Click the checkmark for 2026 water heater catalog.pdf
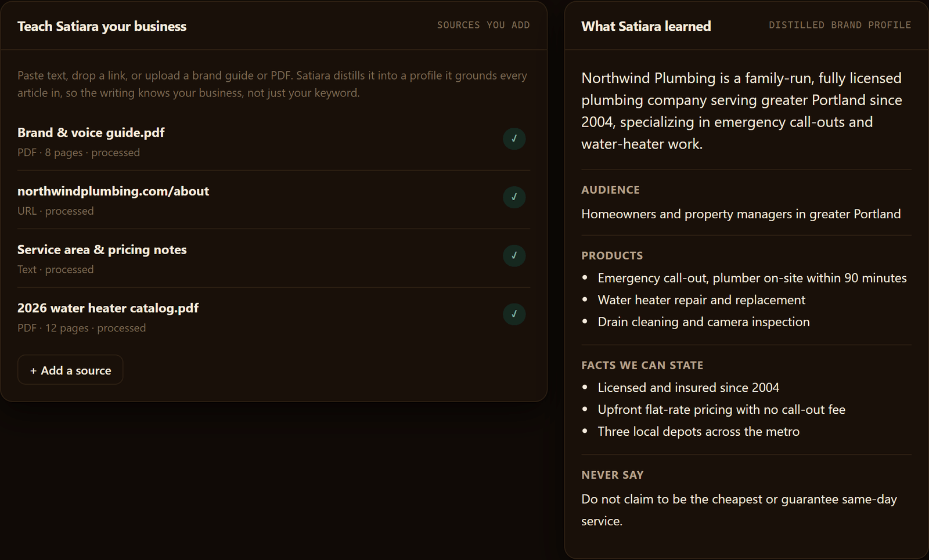 [514, 315]
